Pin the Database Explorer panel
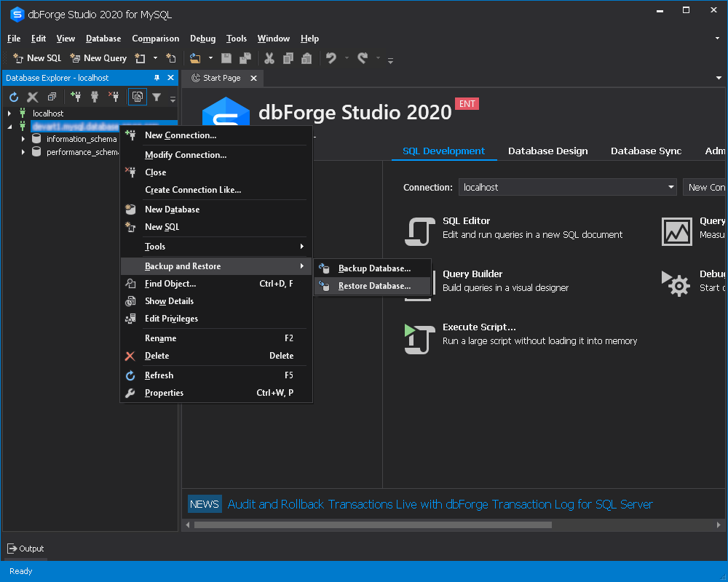728x582 pixels. pos(157,78)
